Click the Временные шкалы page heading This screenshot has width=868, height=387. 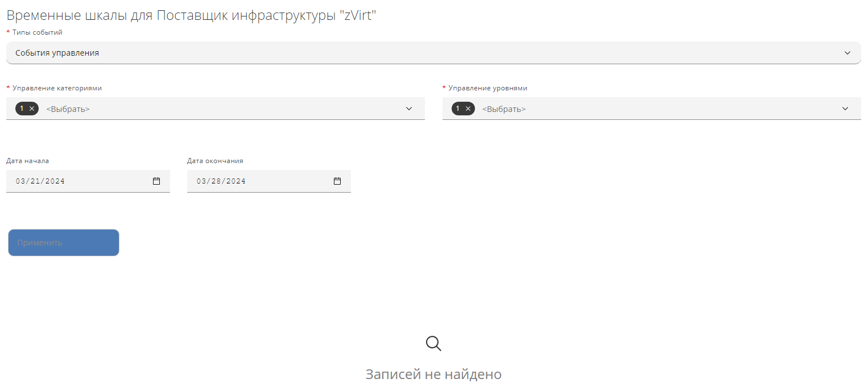pyautogui.click(x=192, y=15)
